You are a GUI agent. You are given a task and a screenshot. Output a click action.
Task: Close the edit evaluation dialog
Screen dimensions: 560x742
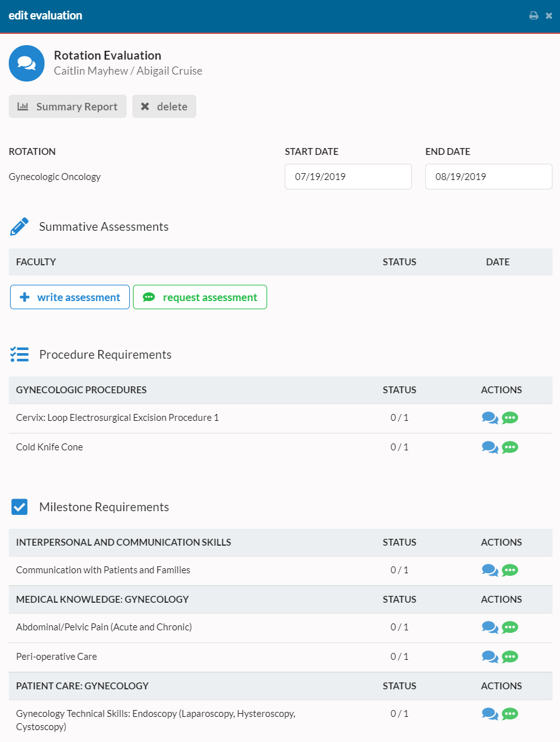[549, 15]
